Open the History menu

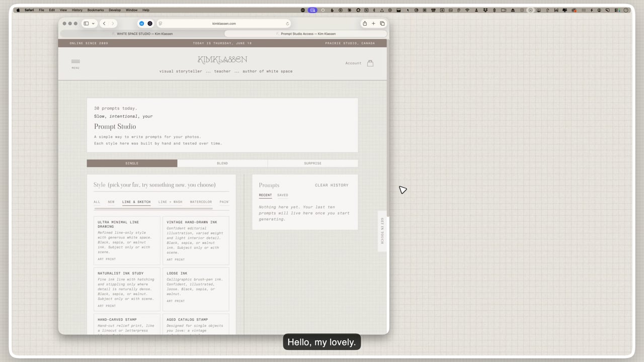77,10
